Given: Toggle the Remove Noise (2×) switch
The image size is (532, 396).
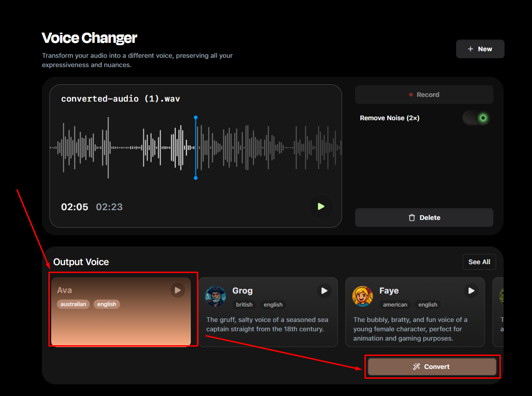Looking at the screenshot, I should coord(476,118).
